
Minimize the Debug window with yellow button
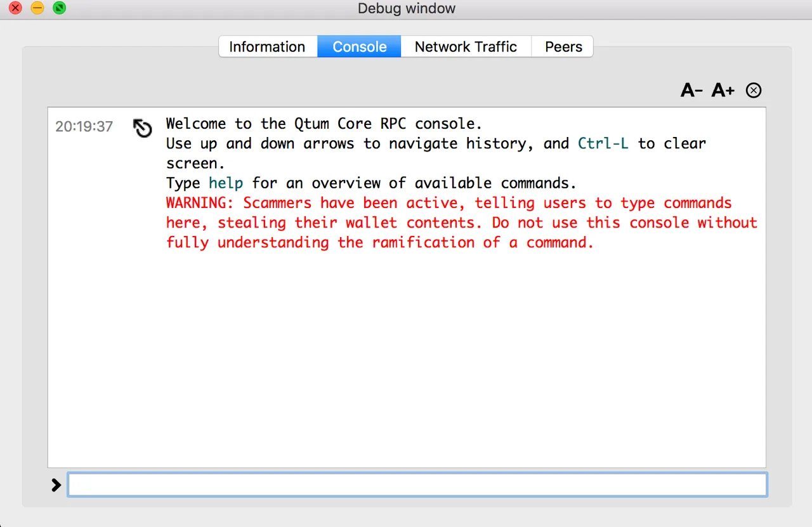(x=37, y=8)
